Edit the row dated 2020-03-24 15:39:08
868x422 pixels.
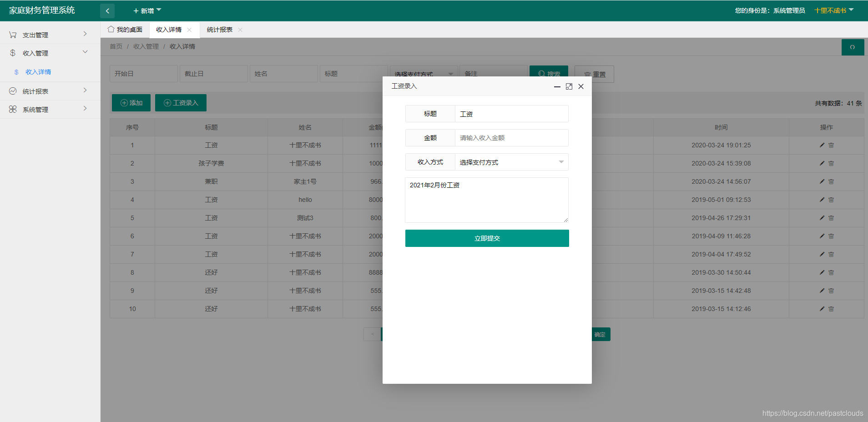click(822, 163)
